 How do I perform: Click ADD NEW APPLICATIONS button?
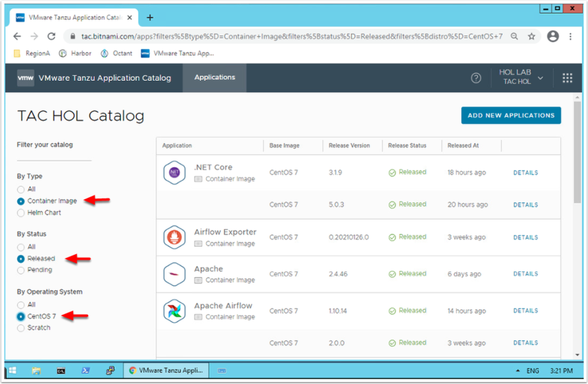pyautogui.click(x=511, y=115)
